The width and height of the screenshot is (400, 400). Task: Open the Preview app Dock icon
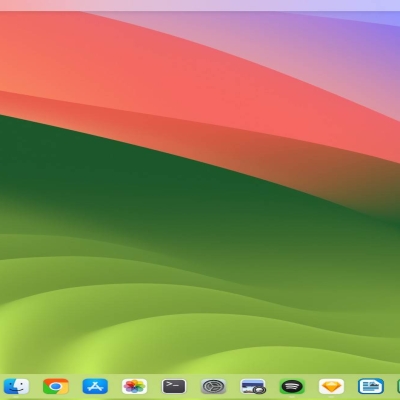[253, 387]
